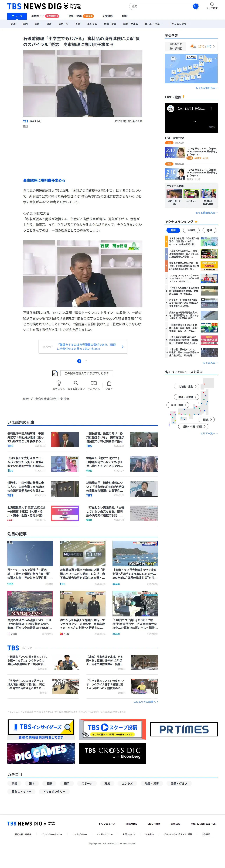Open スポーツ in the sub-navigation bar
The image size is (225, 868).
[63, 24]
